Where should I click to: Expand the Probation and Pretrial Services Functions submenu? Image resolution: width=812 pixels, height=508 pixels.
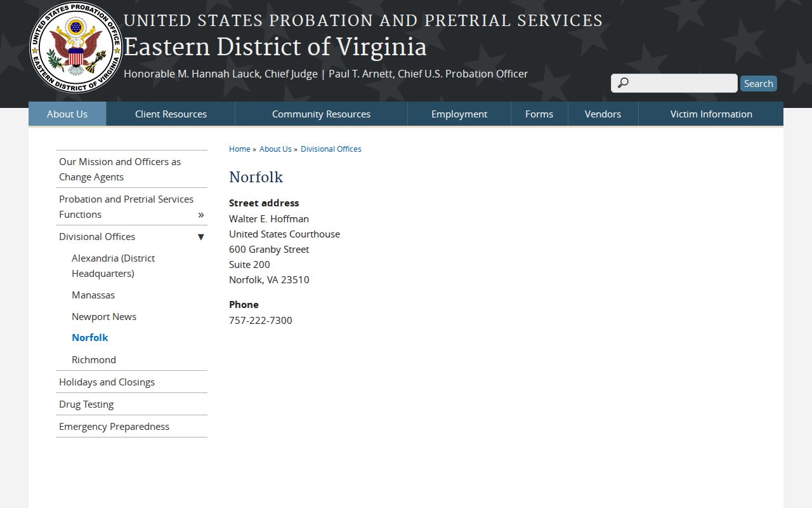point(201,215)
